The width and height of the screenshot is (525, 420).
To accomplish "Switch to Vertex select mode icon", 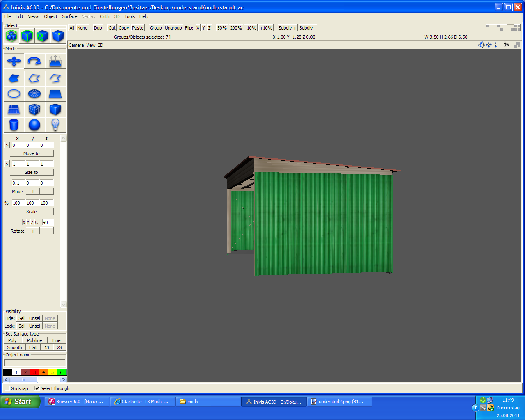I will (58, 36).
